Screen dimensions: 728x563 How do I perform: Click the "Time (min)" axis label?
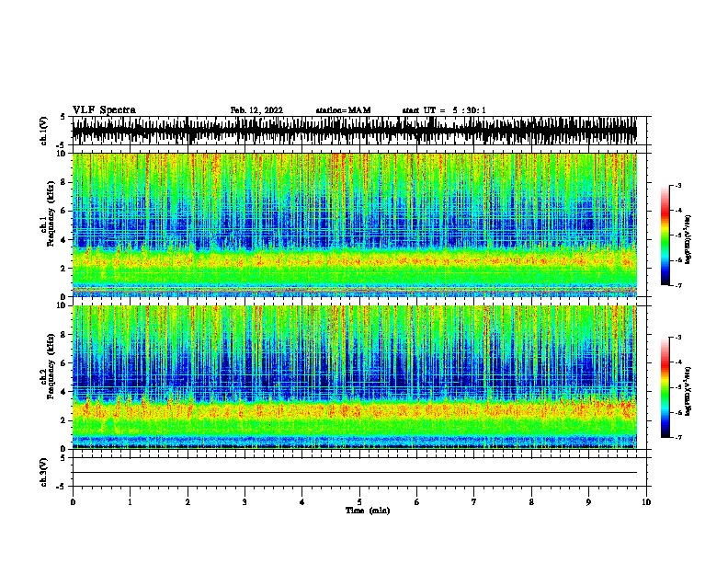pyautogui.click(x=368, y=511)
